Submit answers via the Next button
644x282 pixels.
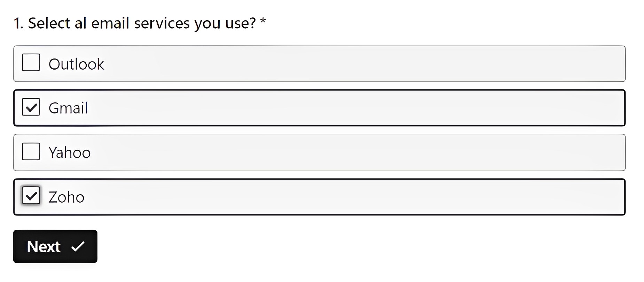[55, 246]
